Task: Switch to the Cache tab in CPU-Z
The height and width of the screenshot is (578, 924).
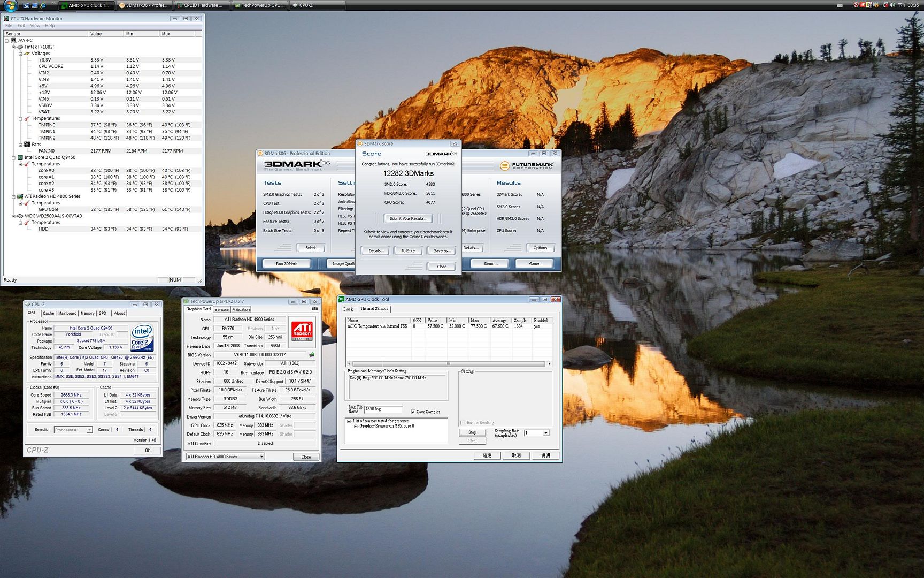Action: (x=48, y=313)
